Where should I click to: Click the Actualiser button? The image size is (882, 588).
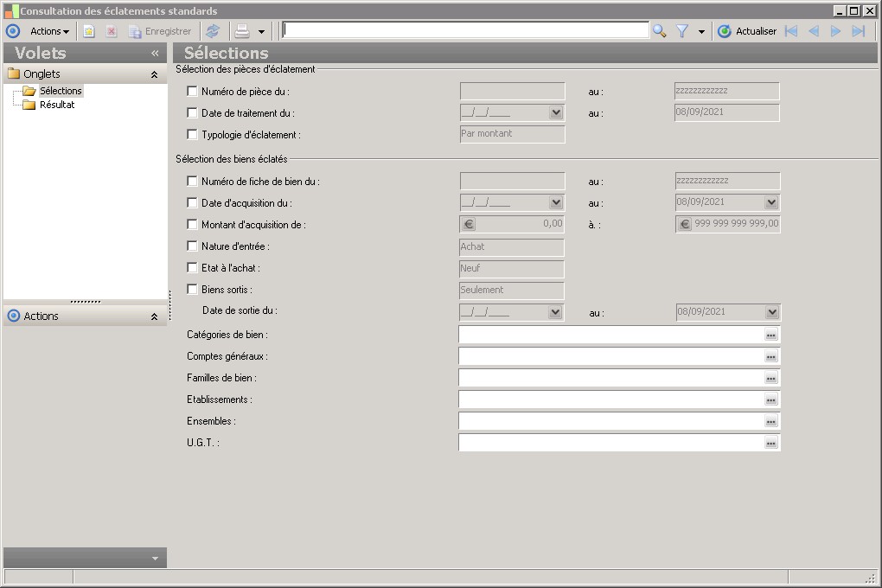click(x=748, y=31)
